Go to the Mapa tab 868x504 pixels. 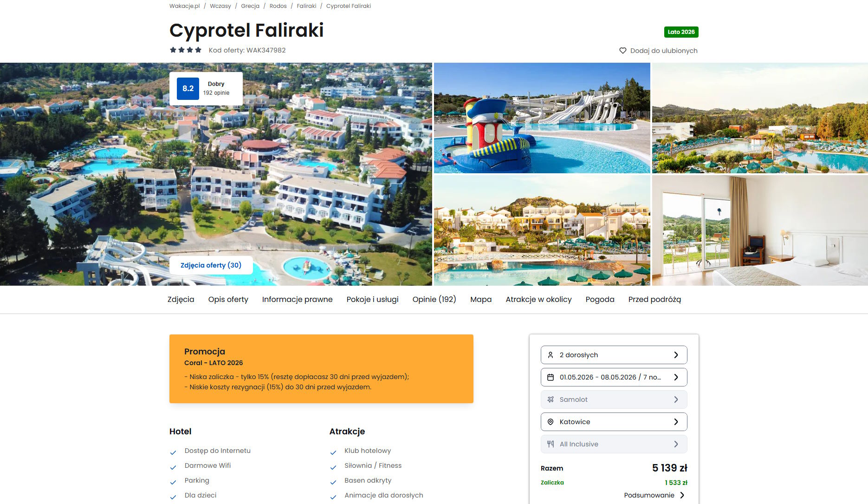481,300
